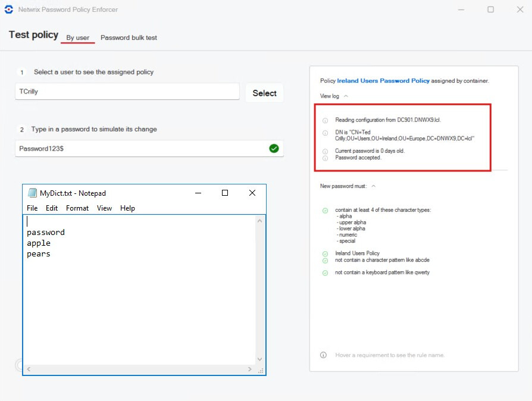Select the By user tab
The width and height of the screenshot is (532, 401).
click(78, 37)
